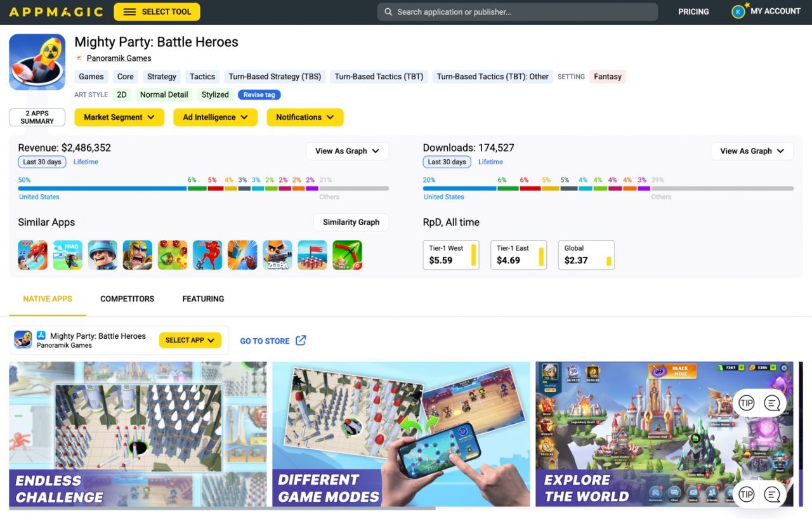Click the external link icon beside Go To Store
This screenshot has height=519, width=812.
pos(301,341)
